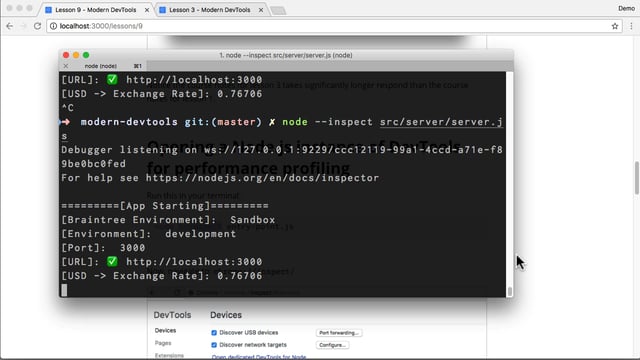640x360 pixels.
Task: Click the Configure... button
Action: [x=332, y=345]
